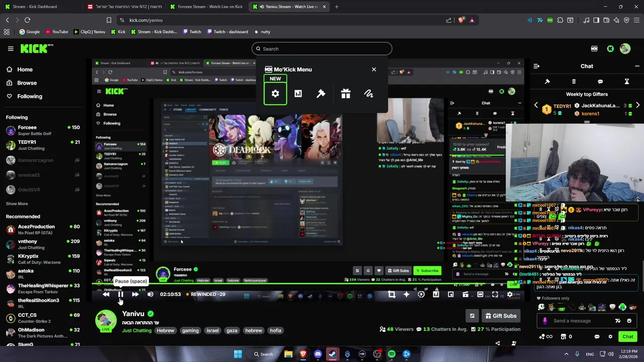Open Mo'Kick settings gear marked NEW

click(275, 94)
